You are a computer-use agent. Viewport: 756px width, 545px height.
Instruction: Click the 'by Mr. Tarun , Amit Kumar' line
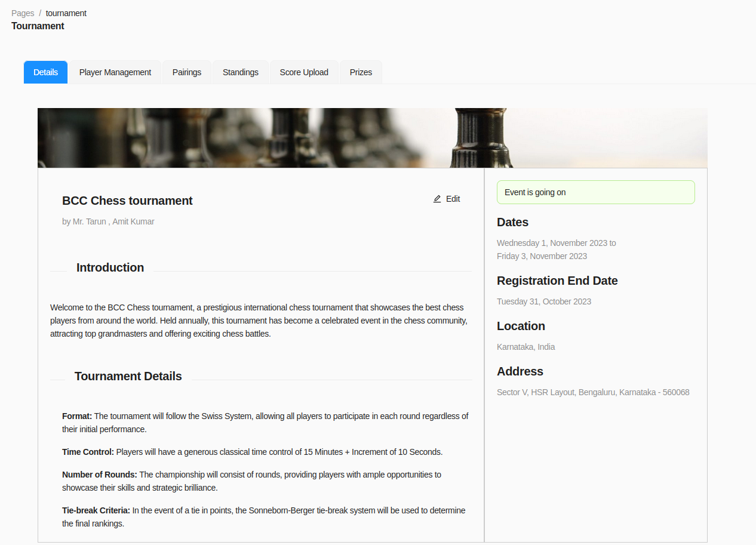pos(108,221)
